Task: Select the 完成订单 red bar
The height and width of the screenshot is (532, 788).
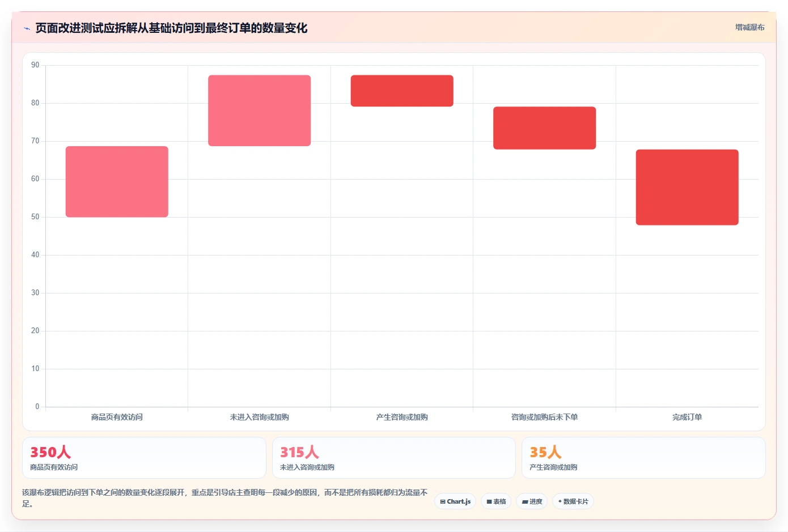Action: [687, 188]
